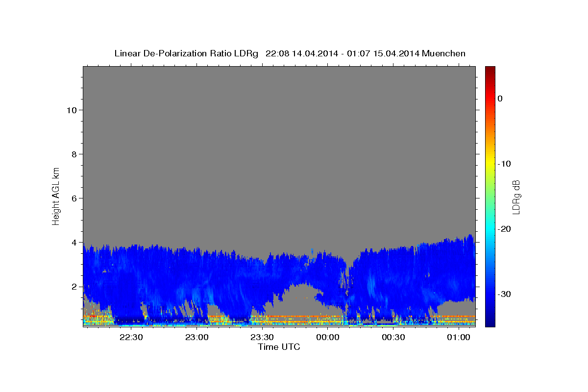Screen dimensions: 588x392
Task: Click the Time UTC axis title
Action: pyautogui.click(x=279, y=347)
